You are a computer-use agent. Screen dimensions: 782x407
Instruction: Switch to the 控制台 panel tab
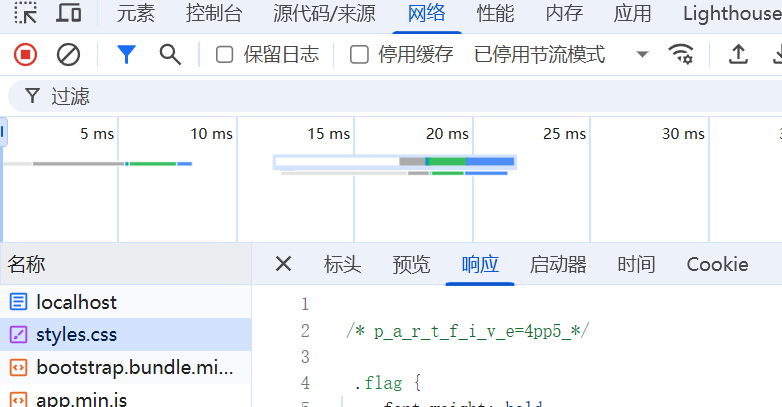coord(214,13)
